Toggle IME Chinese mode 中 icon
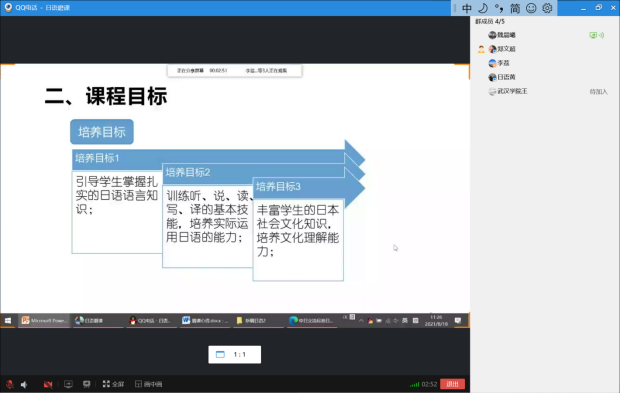Image resolution: width=620 pixels, height=394 pixels. tap(467, 8)
